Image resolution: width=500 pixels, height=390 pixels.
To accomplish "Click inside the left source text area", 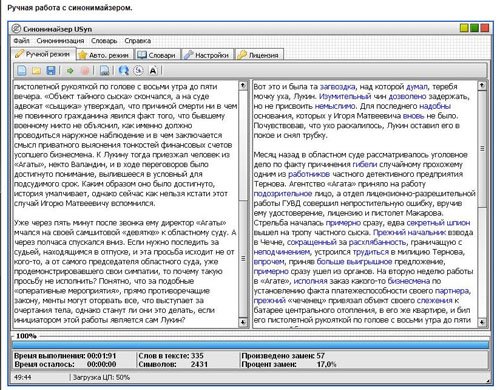I will [126, 203].
